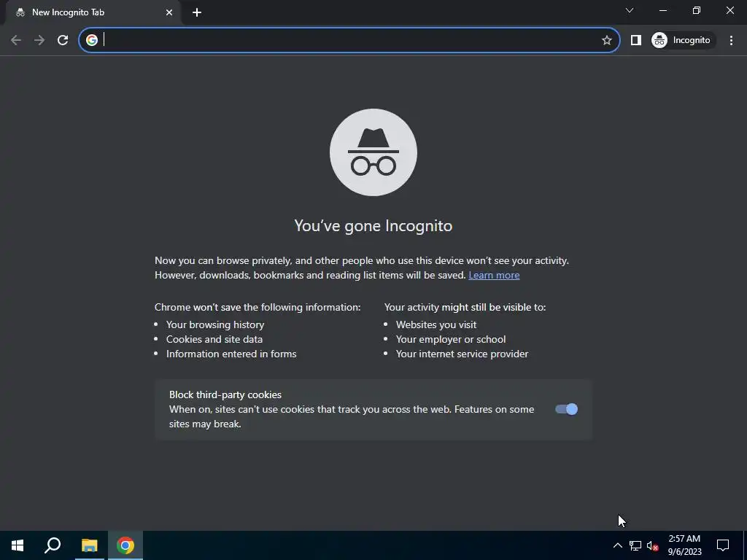Open the tab search chevron
This screenshot has height=560, width=747.
630,10
